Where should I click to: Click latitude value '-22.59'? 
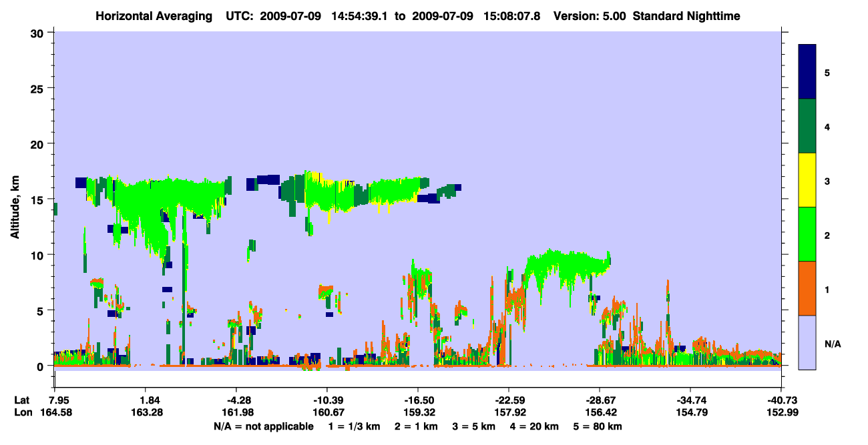click(509, 400)
